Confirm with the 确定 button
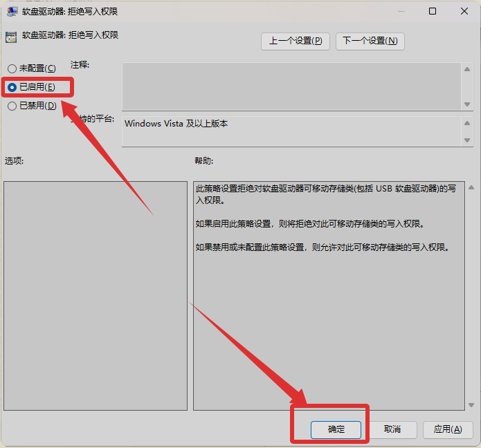Image resolution: width=481 pixels, height=448 pixels. (336, 429)
